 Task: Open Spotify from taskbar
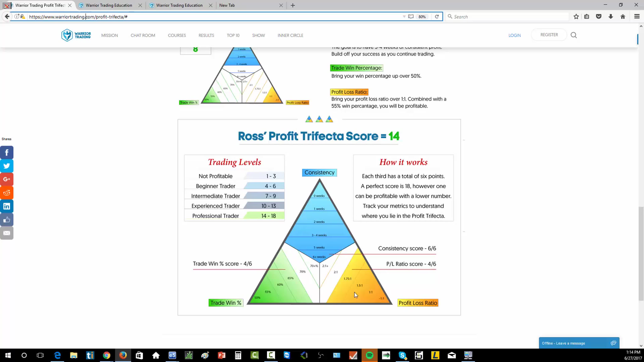(369, 355)
